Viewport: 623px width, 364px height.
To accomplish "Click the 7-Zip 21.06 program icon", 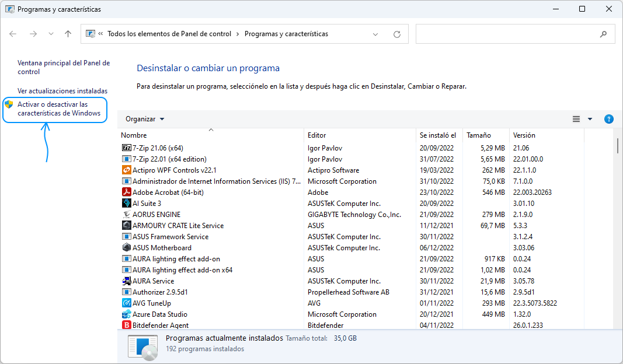I will tap(126, 148).
